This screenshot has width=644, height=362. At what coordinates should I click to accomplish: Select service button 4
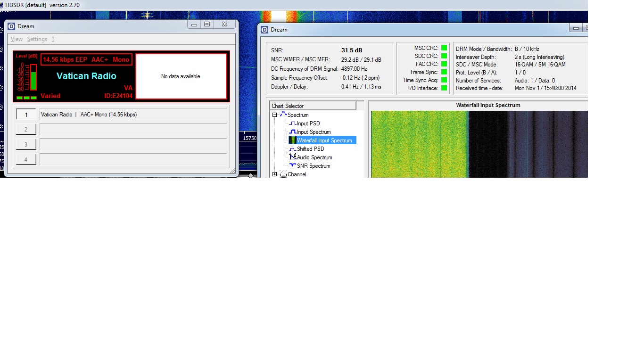point(26,160)
